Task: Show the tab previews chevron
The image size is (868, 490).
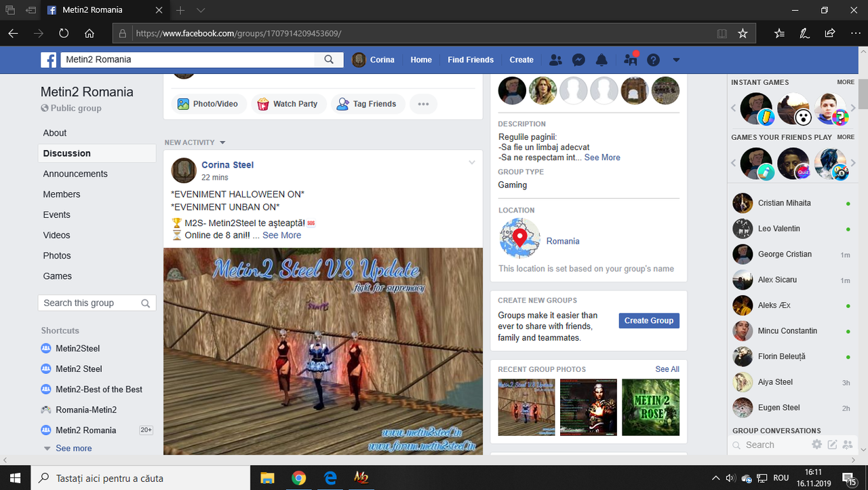Action: click(x=201, y=10)
